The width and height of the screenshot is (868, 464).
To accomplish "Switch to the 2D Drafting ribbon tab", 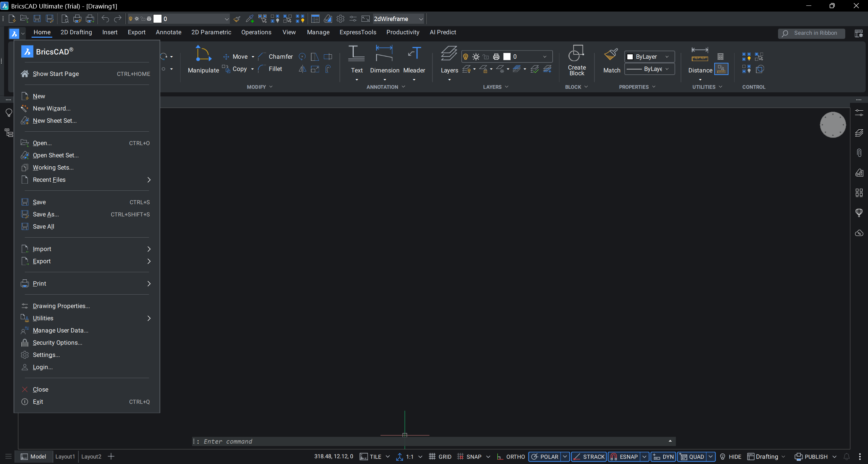I will click(x=76, y=32).
